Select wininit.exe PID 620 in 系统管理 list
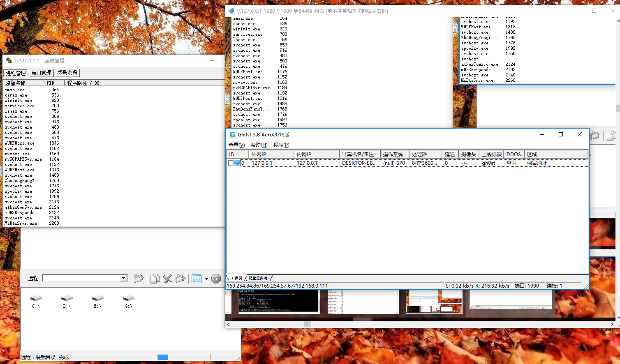The width and height of the screenshot is (620, 364). 32,100
